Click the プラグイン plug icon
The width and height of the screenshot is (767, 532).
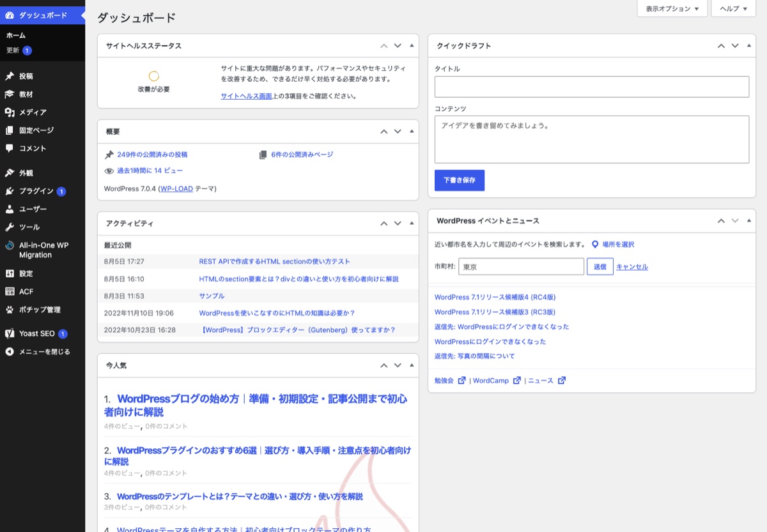10,191
